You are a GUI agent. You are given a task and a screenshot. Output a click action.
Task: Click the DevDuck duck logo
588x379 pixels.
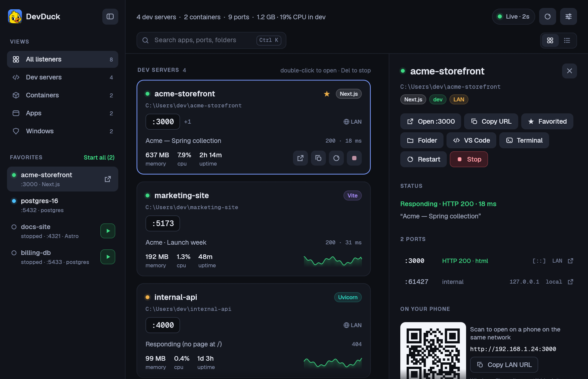(x=15, y=17)
